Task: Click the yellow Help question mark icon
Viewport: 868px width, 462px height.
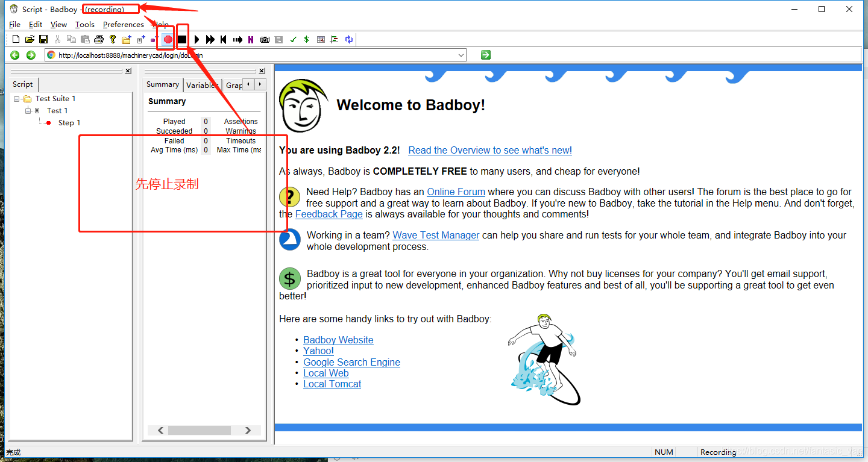Action: point(113,39)
